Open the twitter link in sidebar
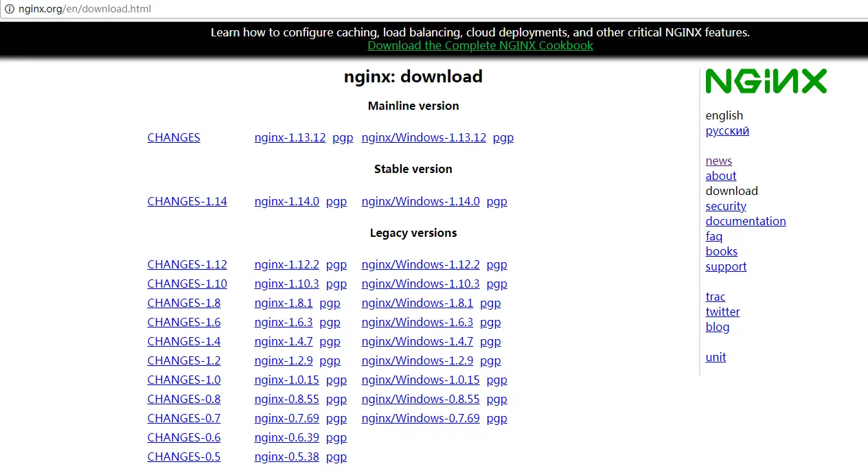Viewport: 868px width, 473px height. (722, 312)
